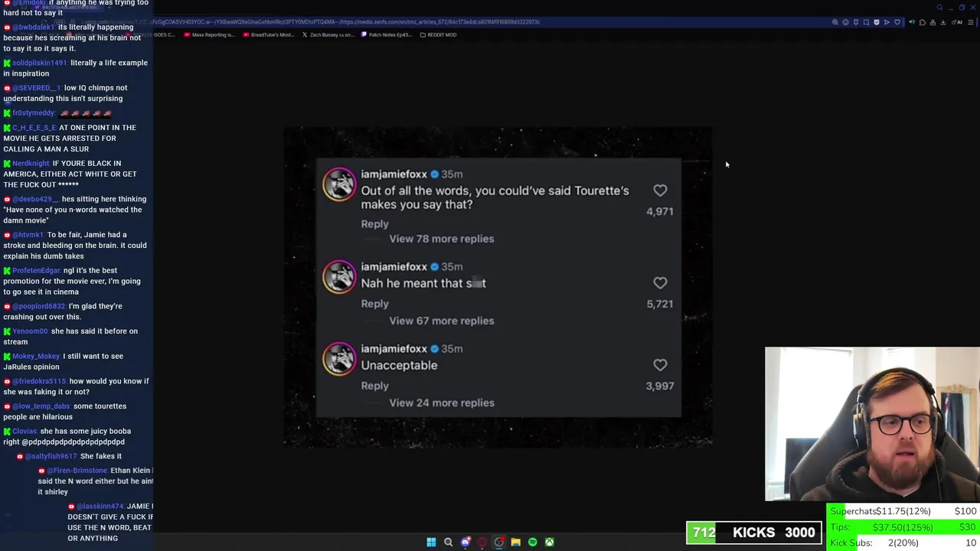Click chat username 'Mokey_Mokey'
Image resolution: width=980 pixels, height=551 pixels.
coord(36,356)
